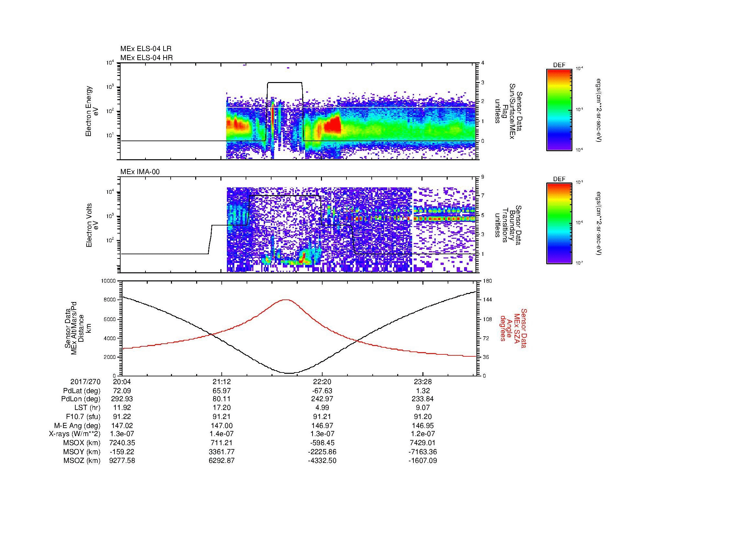The height and width of the screenshot is (534, 756).
Task: Select the 'MEx ELS-04 LR' title
Action: pos(146,49)
